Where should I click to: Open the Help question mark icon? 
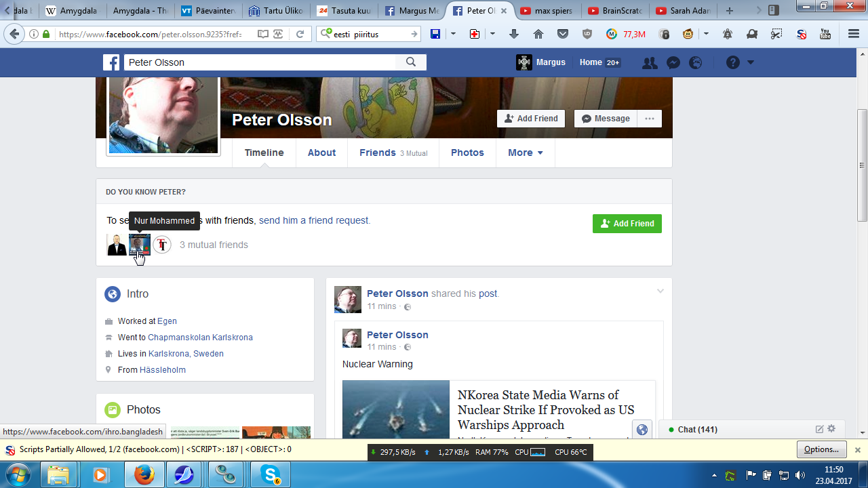[732, 62]
